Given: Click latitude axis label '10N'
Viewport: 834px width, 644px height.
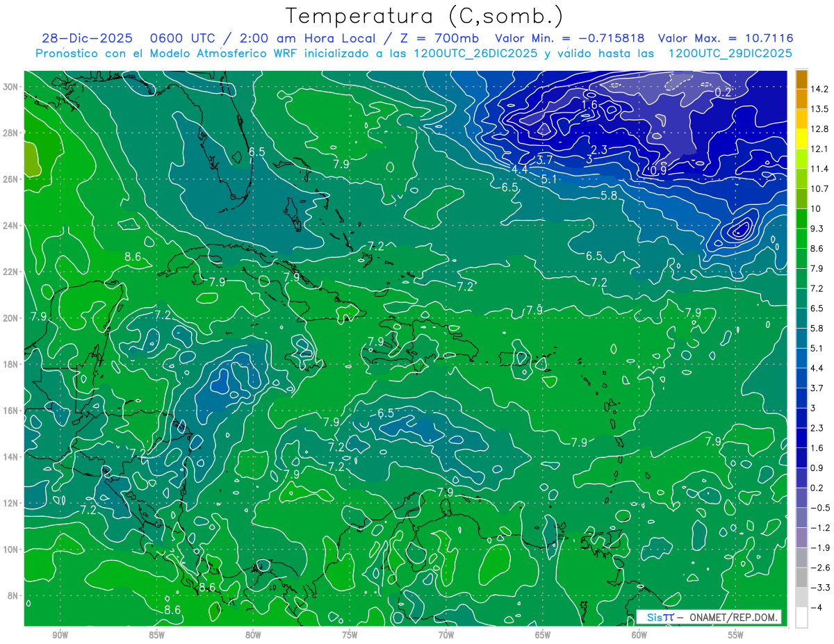Looking at the screenshot, I should tap(11, 550).
